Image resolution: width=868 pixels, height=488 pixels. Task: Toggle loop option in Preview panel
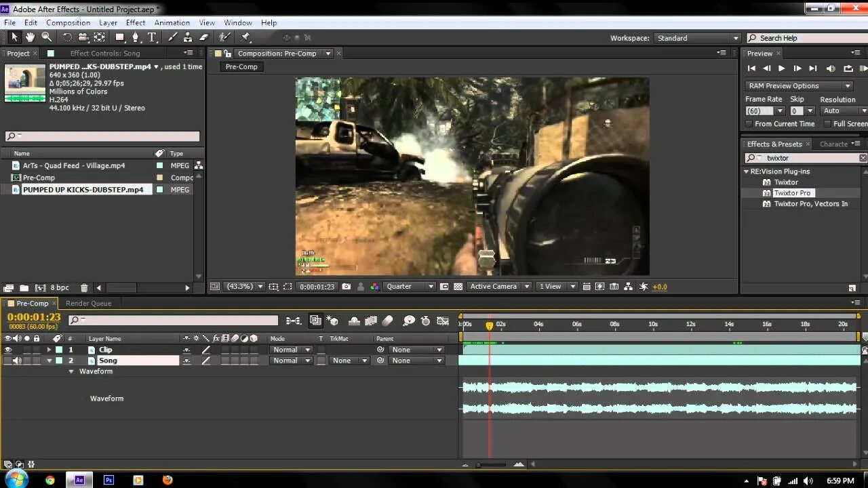(x=848, y=68)
